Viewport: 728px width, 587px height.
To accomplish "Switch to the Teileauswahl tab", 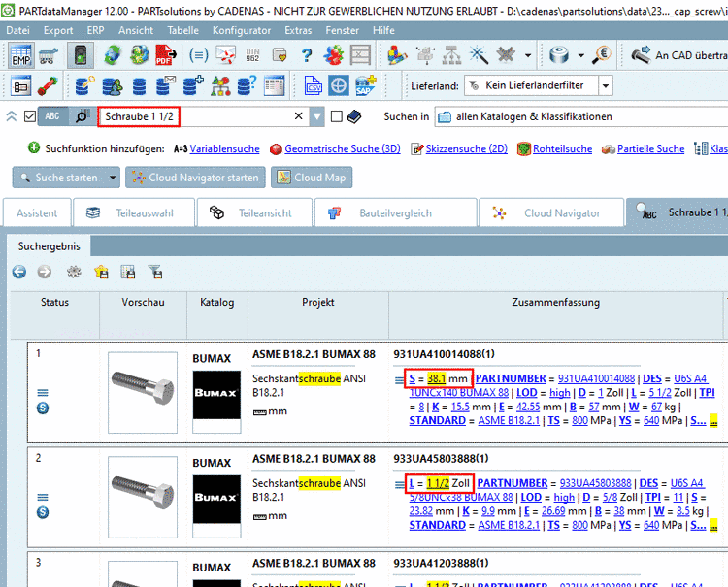I will pyautogui.click(x=134, y=212).
